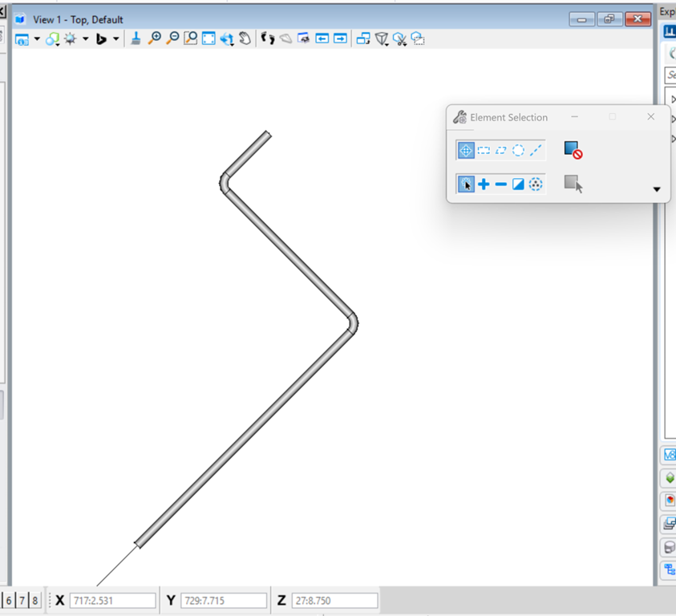Switch to view number 7
The height and width of the screenshot is (616, 676).
coord(22,601)
